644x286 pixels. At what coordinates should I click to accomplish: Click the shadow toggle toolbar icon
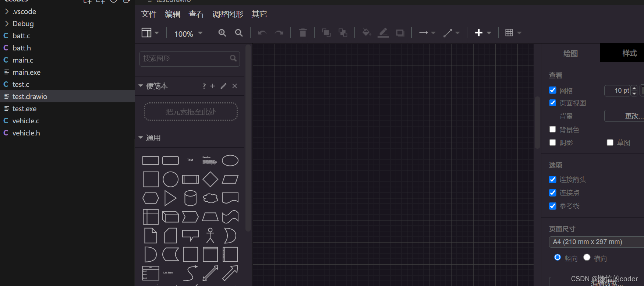(x=400, y=33)
